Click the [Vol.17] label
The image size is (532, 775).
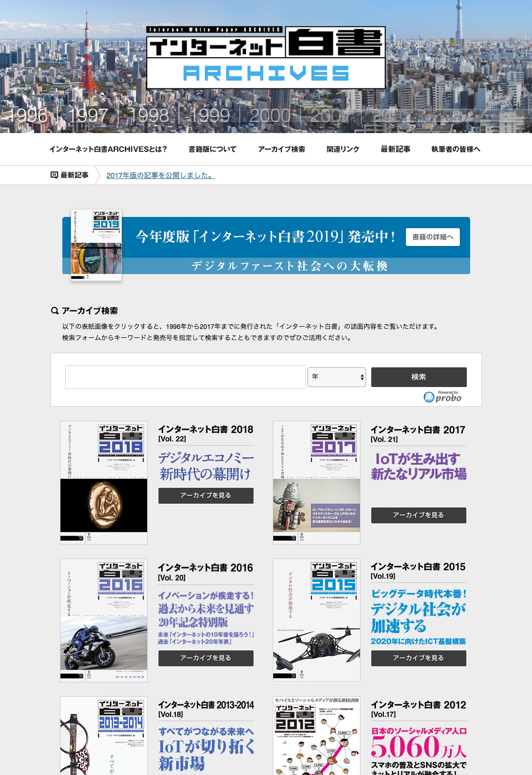[383, 715]
